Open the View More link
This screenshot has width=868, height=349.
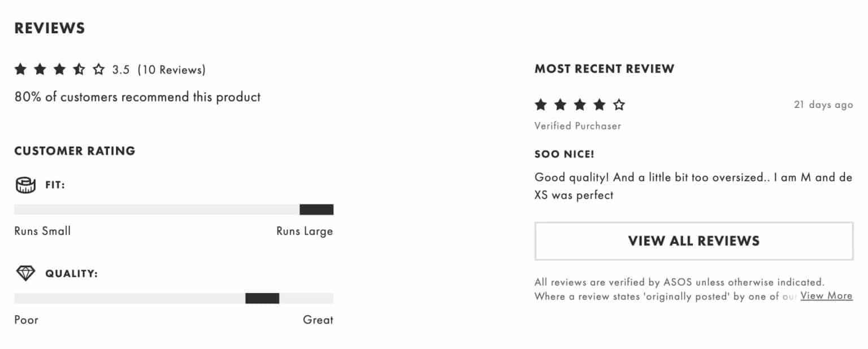(826, 295)
